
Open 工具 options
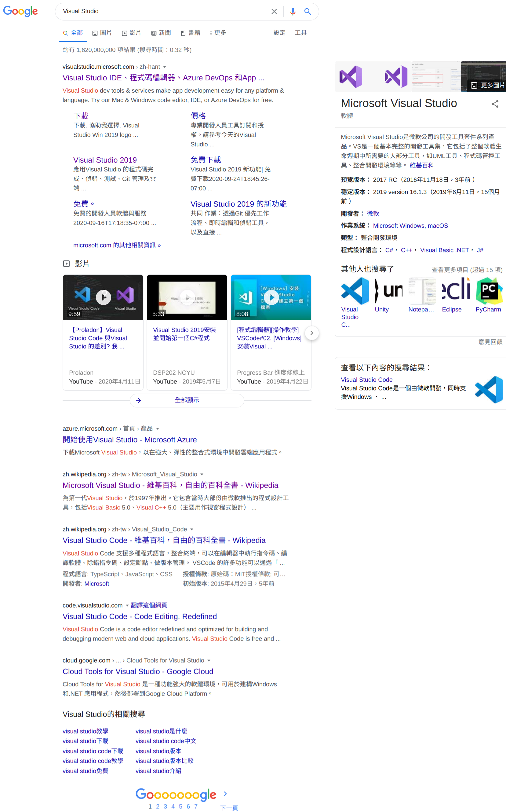tap(300, 33)
